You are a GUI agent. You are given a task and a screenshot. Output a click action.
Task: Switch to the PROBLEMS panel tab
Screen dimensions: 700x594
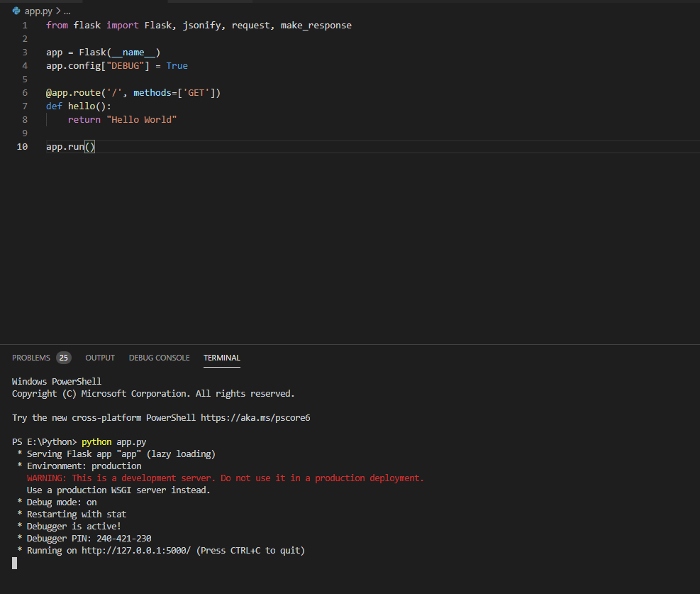tap(31, 358)
